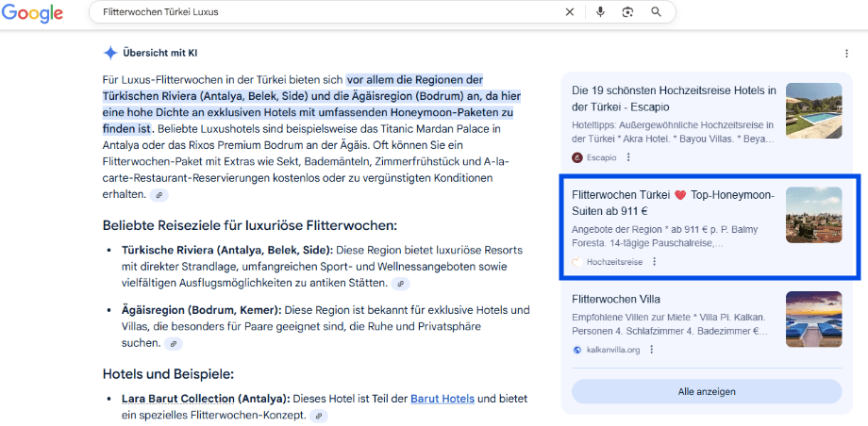This screenshot has width=868, height=426.
Task: Open source link chip after 'suchen.'
Action: 174,344
